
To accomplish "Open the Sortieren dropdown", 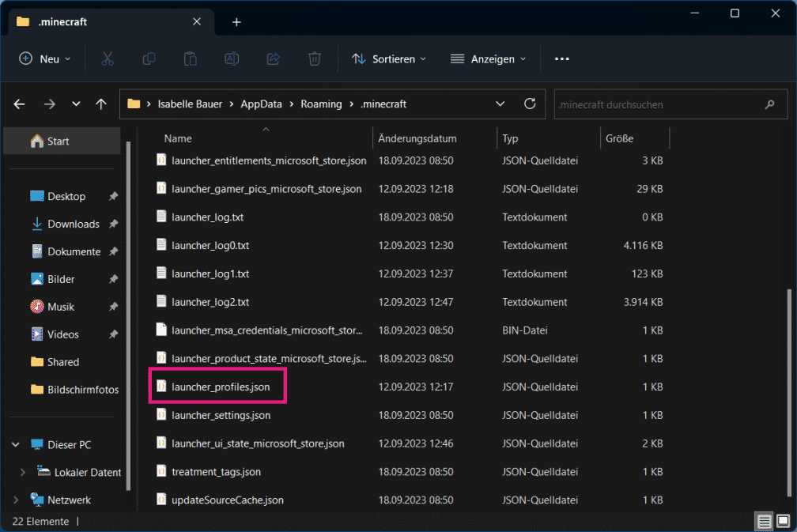I will [389, 59].
